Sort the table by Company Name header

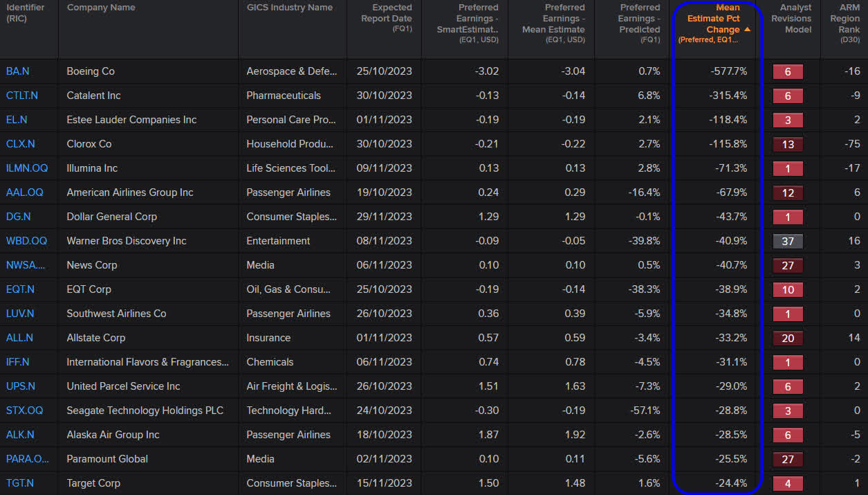[x=101, y=8]
